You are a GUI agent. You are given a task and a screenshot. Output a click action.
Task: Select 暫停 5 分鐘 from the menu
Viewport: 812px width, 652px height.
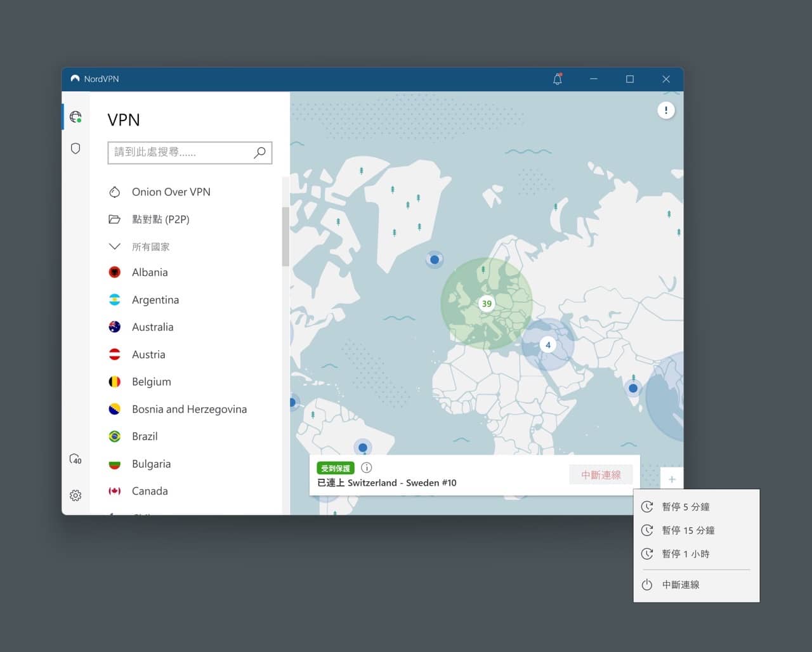(x=697, y=507)
